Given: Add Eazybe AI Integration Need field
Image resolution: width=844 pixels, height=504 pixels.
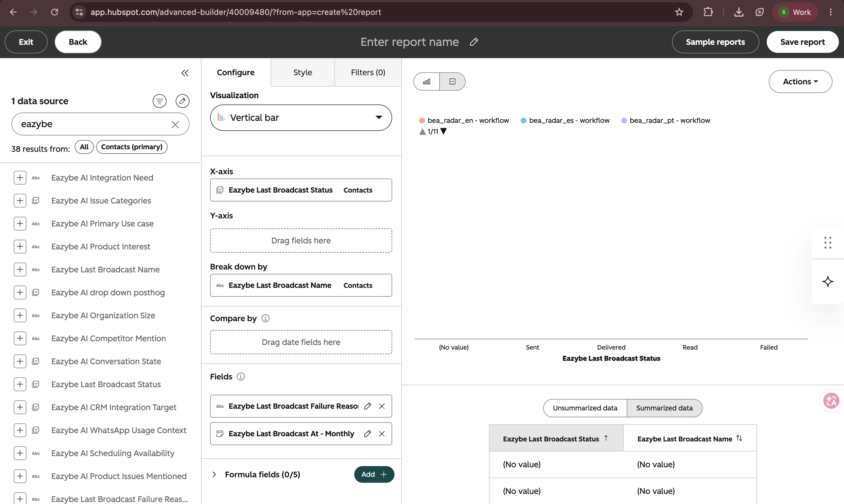Looking at the screenshot, I should (x=20, y=178).
